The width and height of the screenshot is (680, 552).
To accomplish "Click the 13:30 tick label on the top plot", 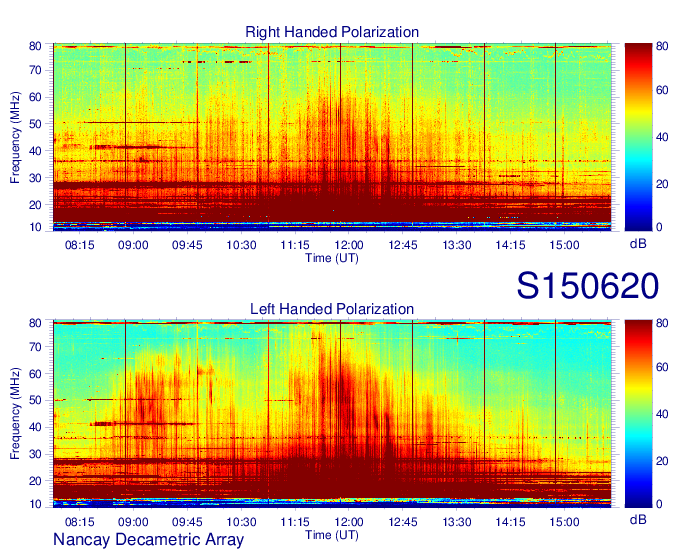I will 457,245.
